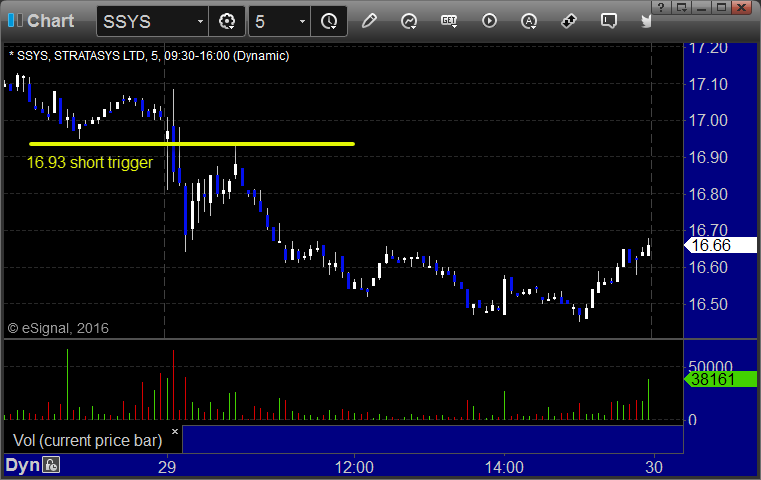Click the help question mark button
This screenshot has height=480, width=761.
[661, 7]
